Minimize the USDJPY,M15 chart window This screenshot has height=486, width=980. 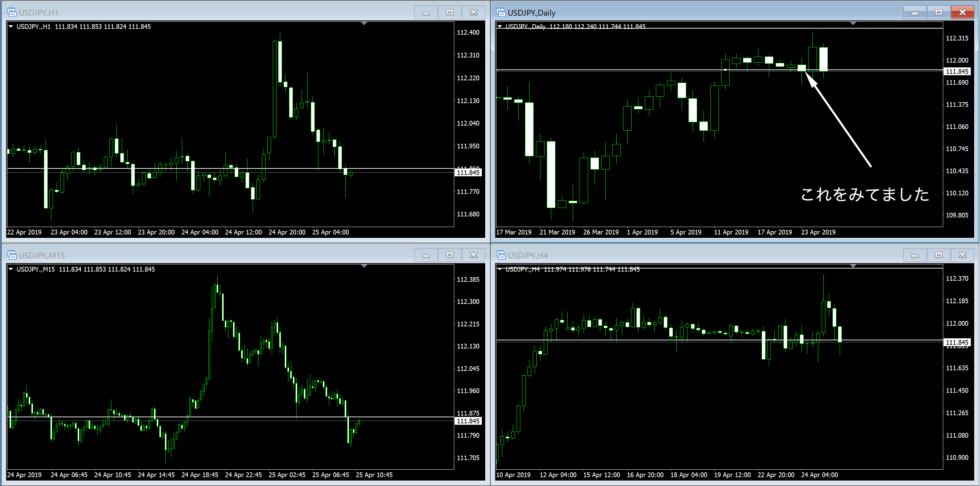click(x=426, y=255)
